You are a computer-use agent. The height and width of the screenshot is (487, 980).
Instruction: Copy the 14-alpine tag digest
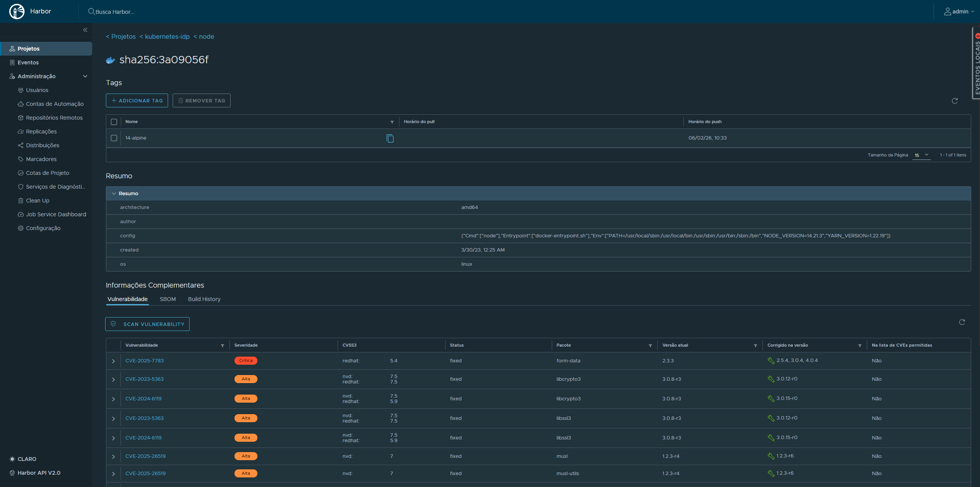point(390,138)
